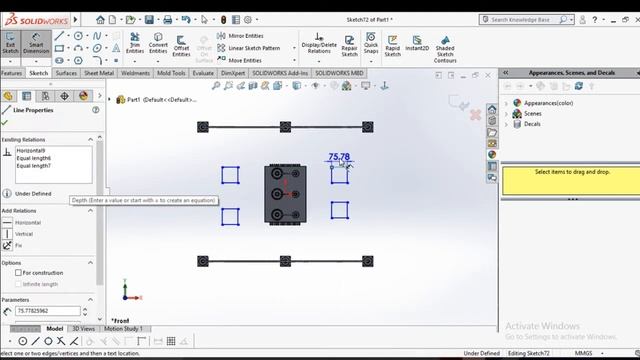Collapse the Existing Relations section

click(x=91, y=140)
